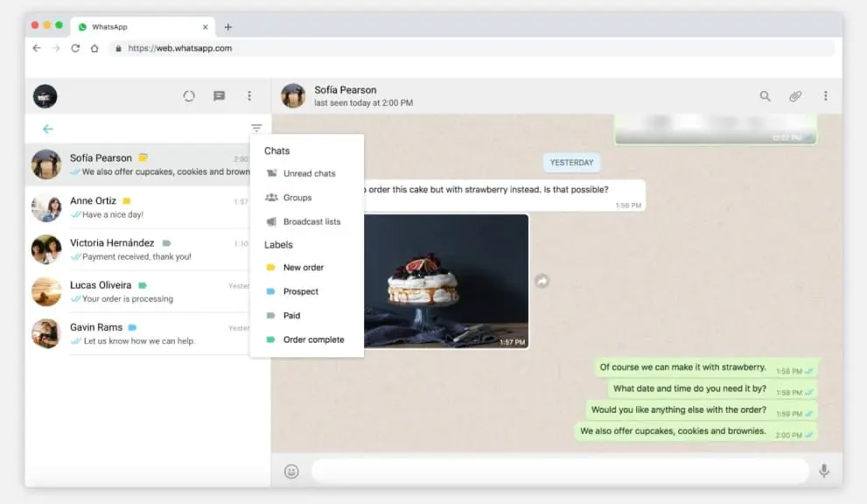
Task: Open the Sofía Pearson chat
Action: click(x=138, y=164)
